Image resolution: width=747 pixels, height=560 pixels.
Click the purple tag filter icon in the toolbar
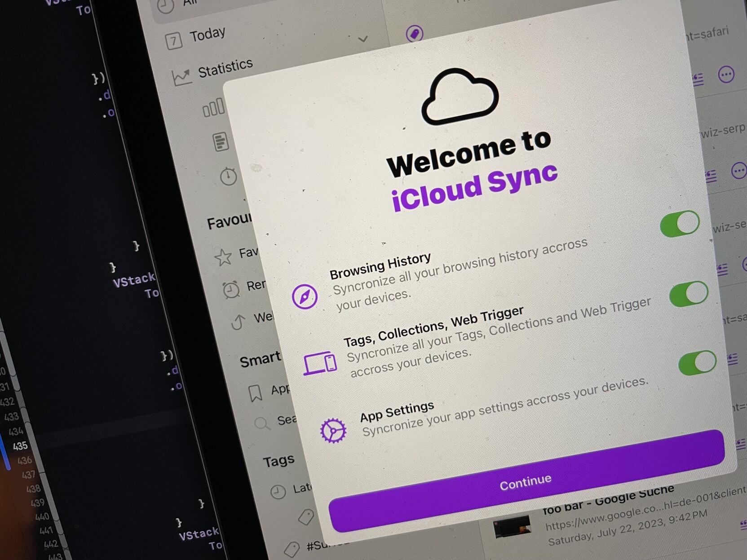click(414, 33)
